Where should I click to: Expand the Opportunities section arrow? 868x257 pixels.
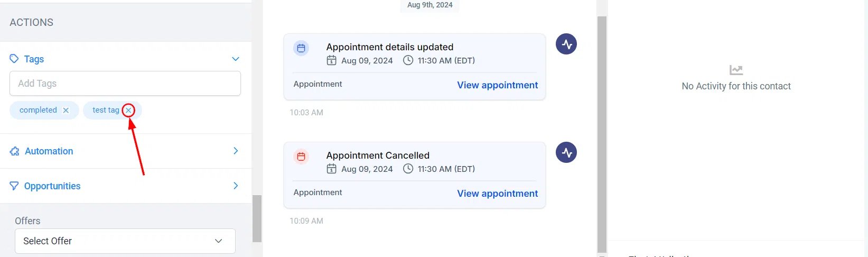click(236, 186)
